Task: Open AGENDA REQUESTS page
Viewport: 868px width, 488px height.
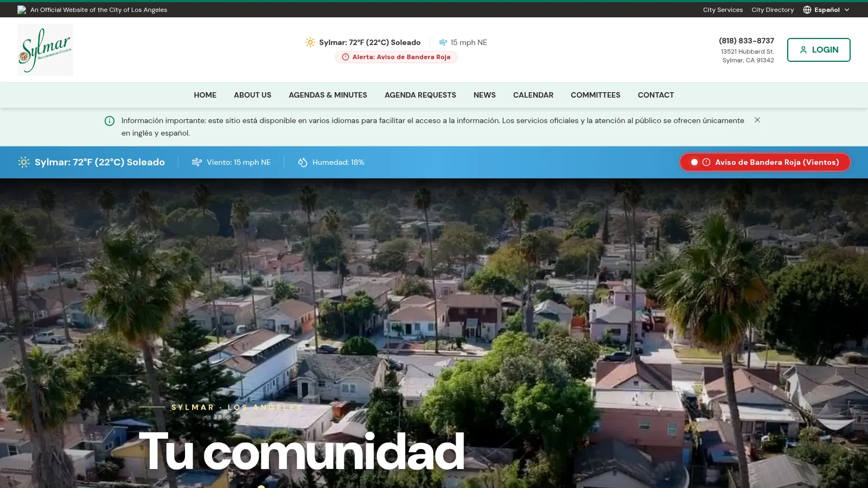Action: pos(420,95)
